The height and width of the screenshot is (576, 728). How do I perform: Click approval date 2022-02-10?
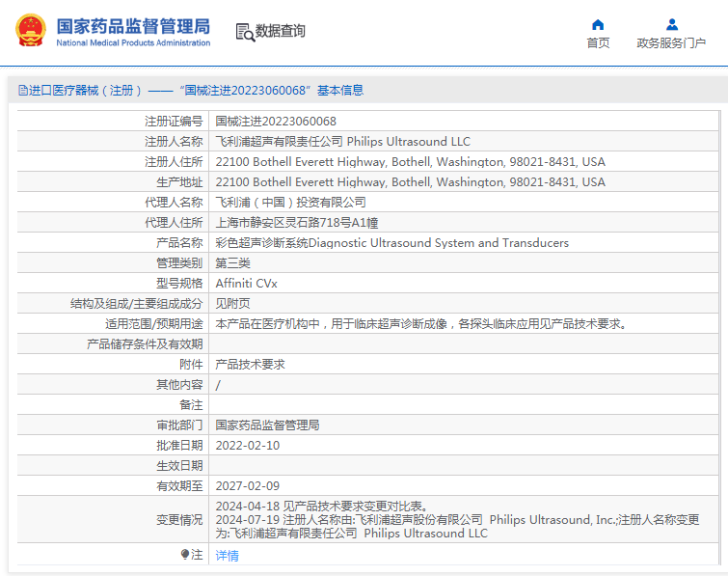click(x=248, y=446)
